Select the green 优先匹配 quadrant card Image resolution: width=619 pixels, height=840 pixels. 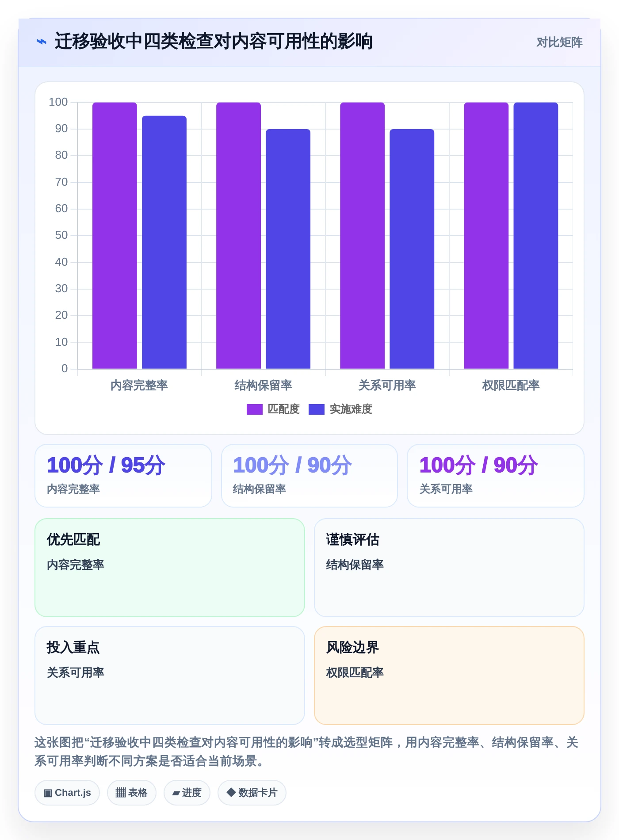click(170, 568)
